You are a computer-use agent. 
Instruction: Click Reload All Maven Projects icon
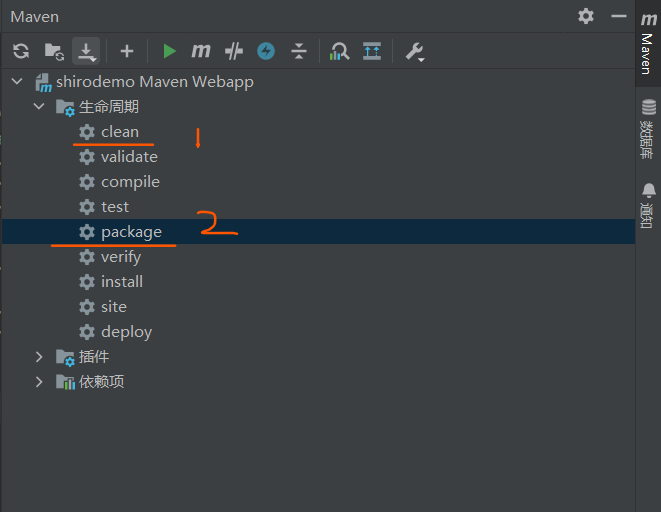click(x=21, y=51)
